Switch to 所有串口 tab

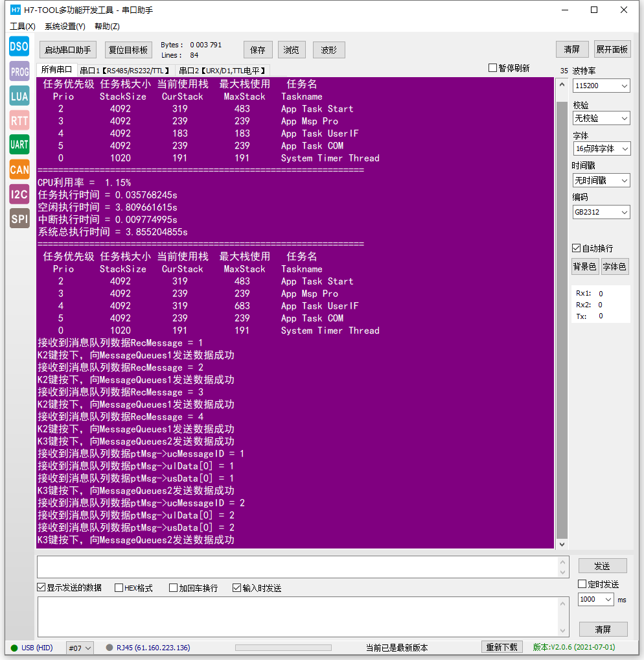pos(56,69)
